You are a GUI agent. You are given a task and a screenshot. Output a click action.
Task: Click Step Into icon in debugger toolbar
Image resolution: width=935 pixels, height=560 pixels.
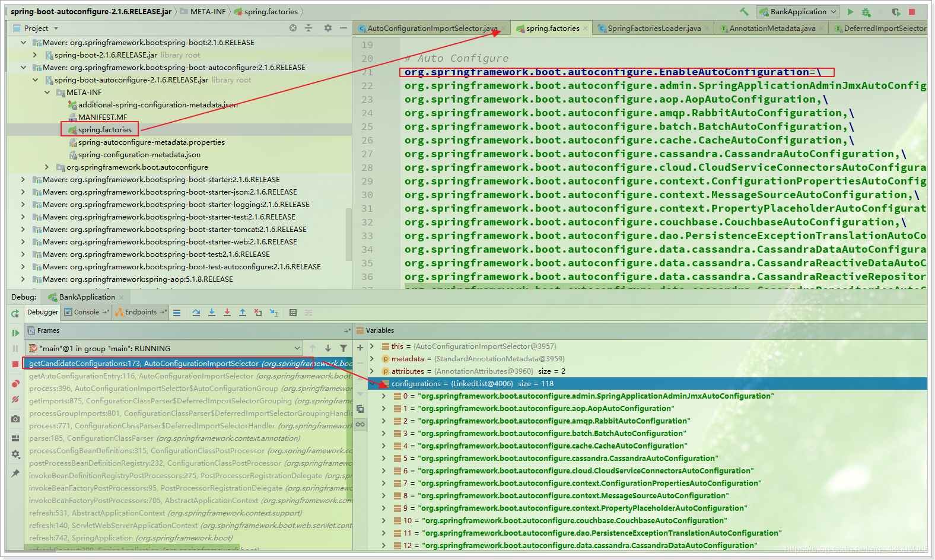tap(212, 313)
